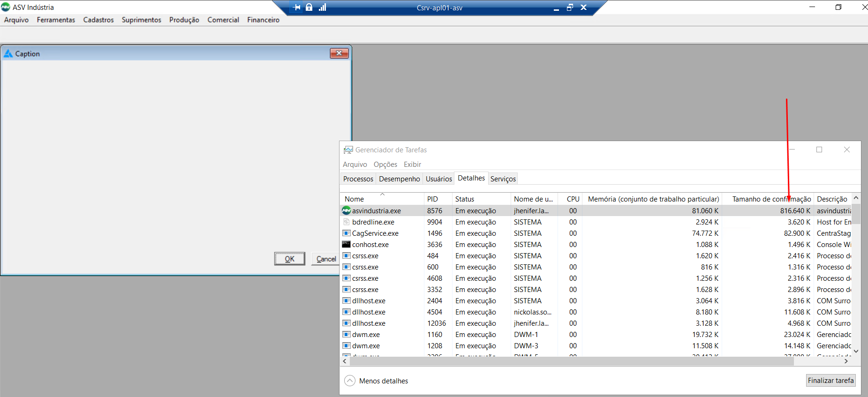Click the bdredline.exe file icon
The image size is (868, 397).
(347, 222)
